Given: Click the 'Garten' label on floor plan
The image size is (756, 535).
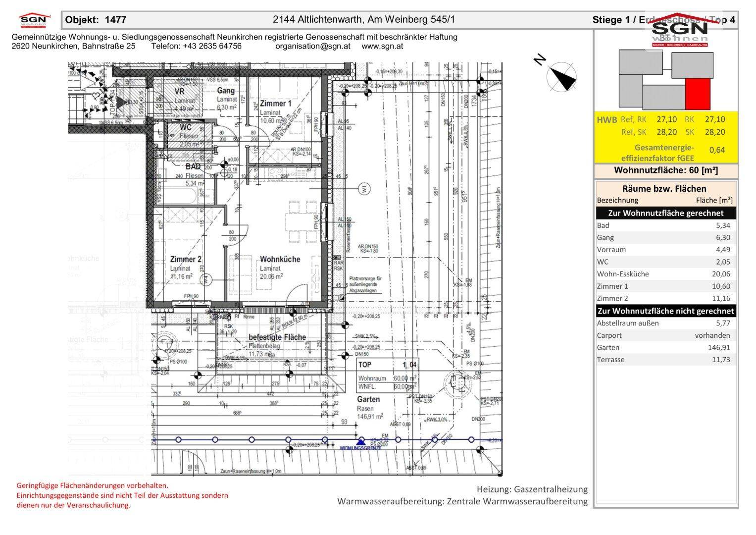Looking at the screenshot, I should 369,400.
